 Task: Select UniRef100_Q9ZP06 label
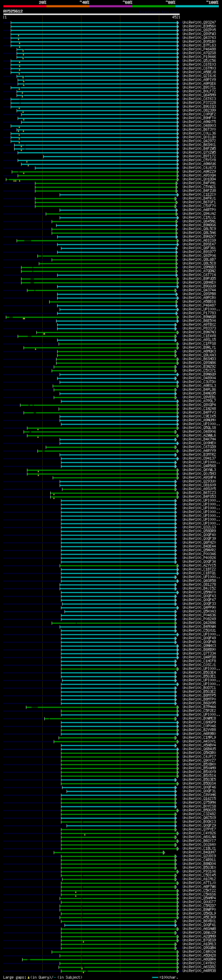pyautogui.click(x=199, y=256)
